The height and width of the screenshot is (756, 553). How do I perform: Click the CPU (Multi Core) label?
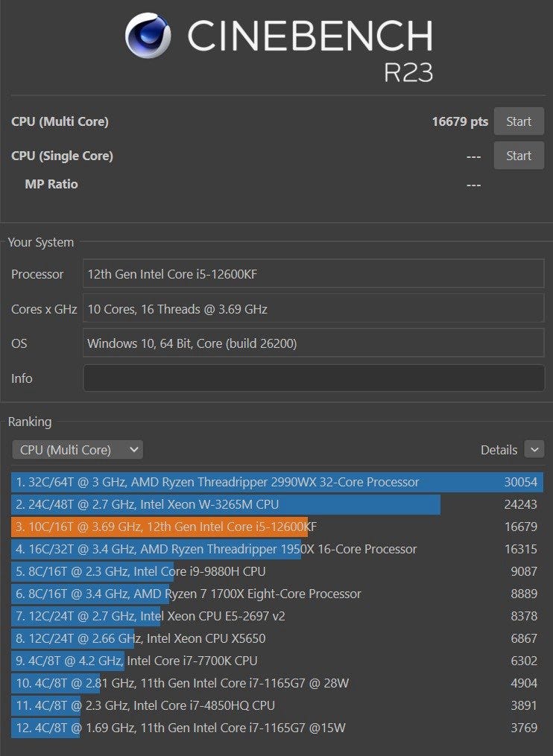(x=60, y=121)
